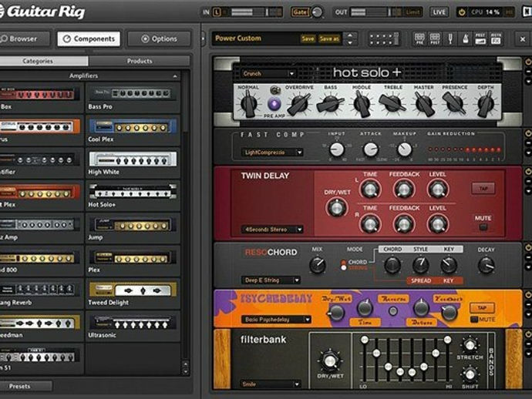Click the Twin Delay Dry/Wet knob
Image resolution: width=532 pixels, height=399 pixels.
point(336,207)
